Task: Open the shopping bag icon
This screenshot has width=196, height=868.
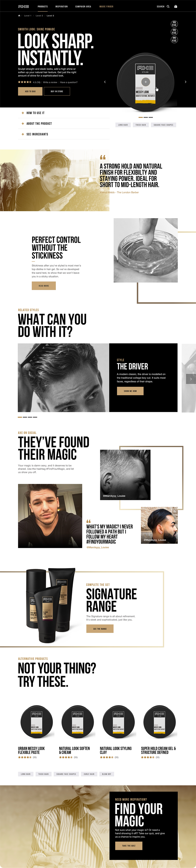Action: 176,6
